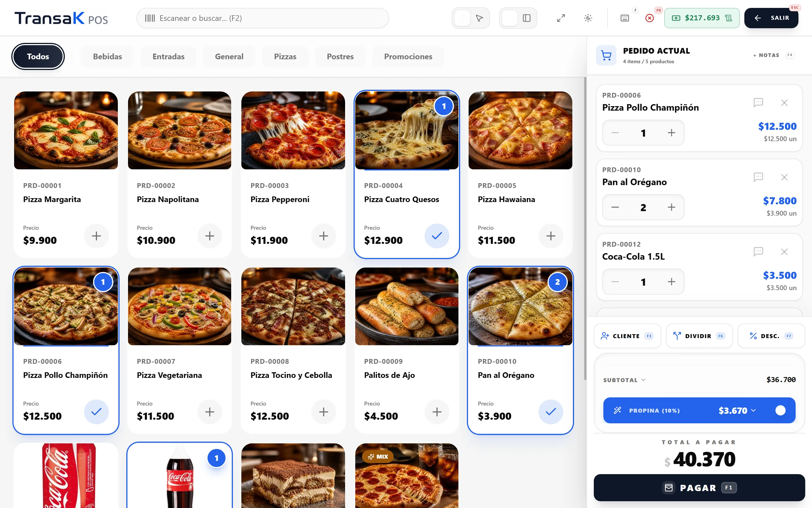The height and width of the screenshot is (508, 812).
Task: Cancel the order with red X (F9)
Action: pyautogui.click(x=650, y=18)
